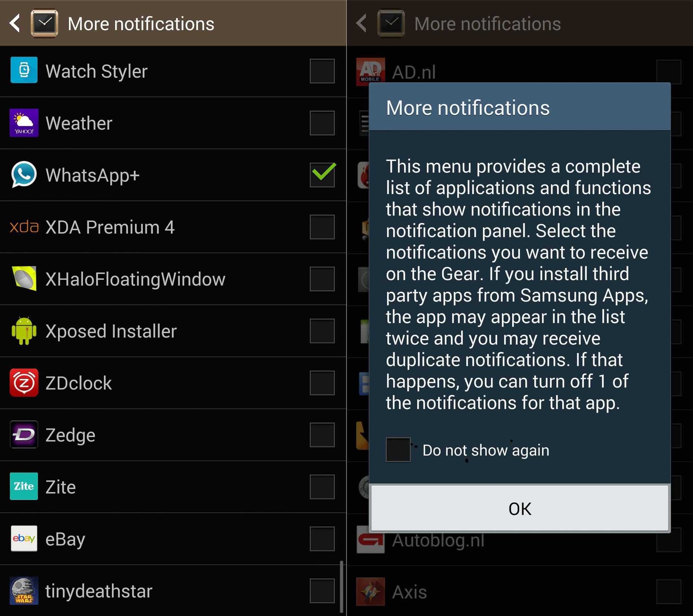Uncheck the WhatsApp+ notification checkbox
This screenshot has width=693, height=616.
pyautogui.click(x=322, y=175)
